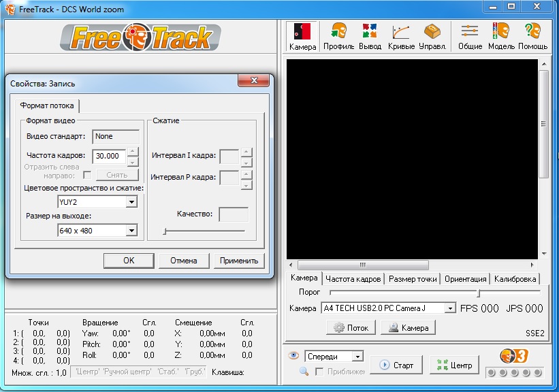Image resolution: width=559 pixels, height=392 pixels.
Task: Click the Снять button
Action: pos(117,175)
